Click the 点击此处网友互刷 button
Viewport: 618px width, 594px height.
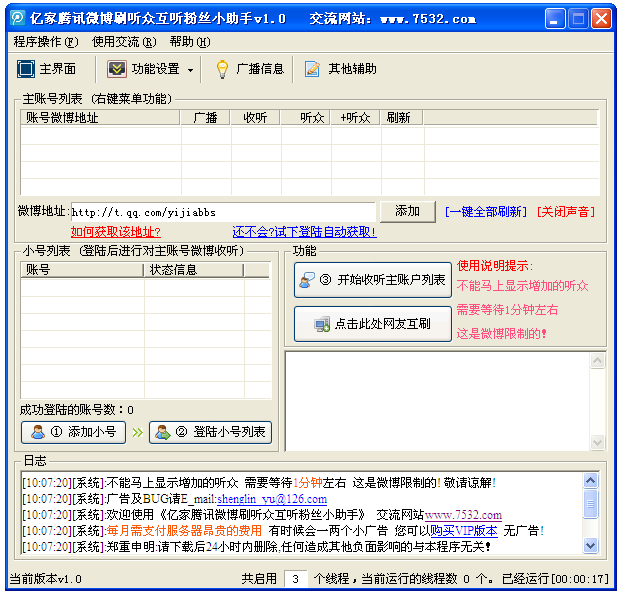373,324
